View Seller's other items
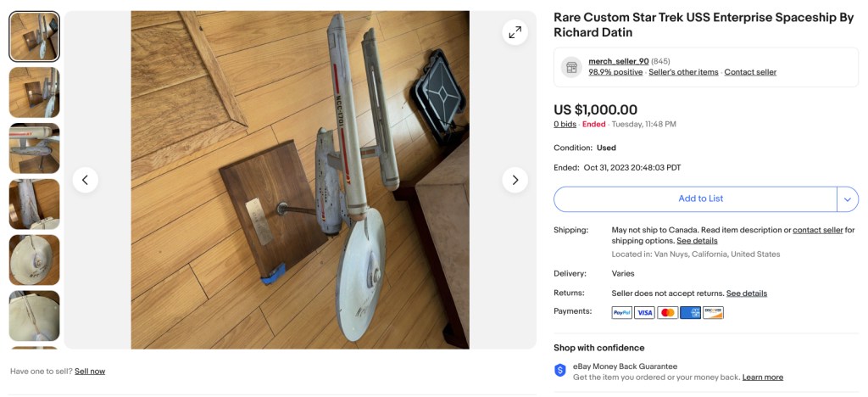868x397 pixels. click(x=683, y=72)
